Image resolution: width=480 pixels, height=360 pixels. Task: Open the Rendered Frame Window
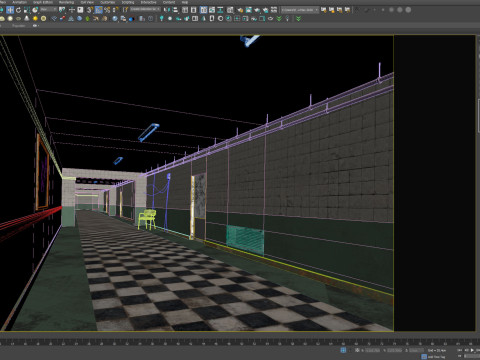point(249,10)
